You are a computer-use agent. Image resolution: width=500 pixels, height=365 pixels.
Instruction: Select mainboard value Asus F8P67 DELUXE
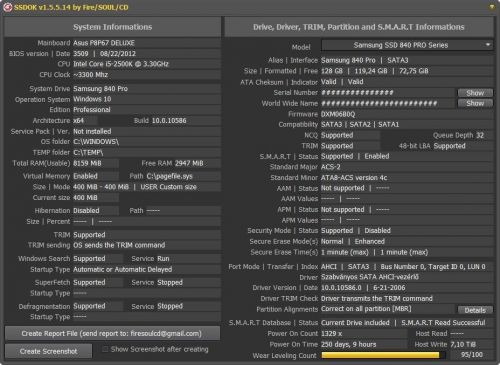104,43
